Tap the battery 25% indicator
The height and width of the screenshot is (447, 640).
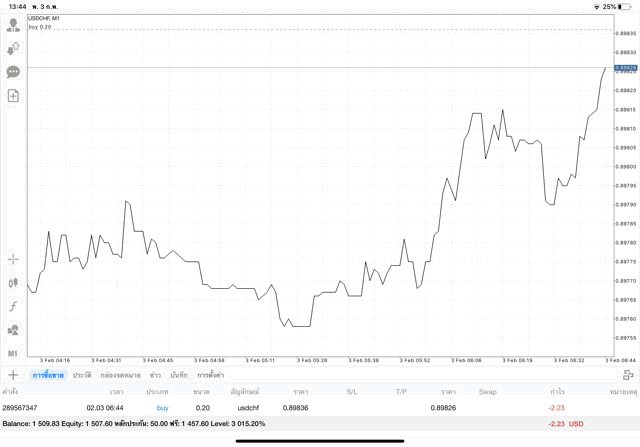pyautogui.click(x=617, y=7)
